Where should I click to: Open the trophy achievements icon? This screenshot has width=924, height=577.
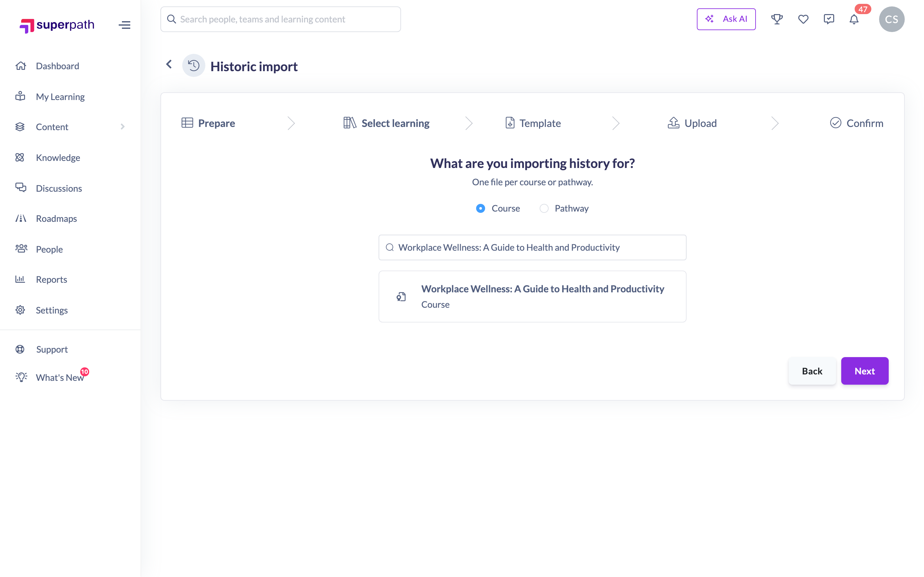click(x=777, y=19)
